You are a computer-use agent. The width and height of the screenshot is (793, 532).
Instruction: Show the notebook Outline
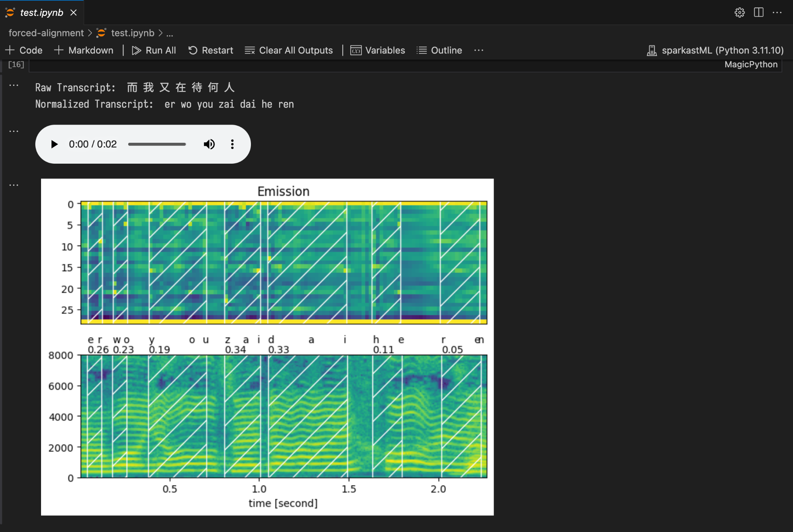pyautogui.click(x=439, y=50)
